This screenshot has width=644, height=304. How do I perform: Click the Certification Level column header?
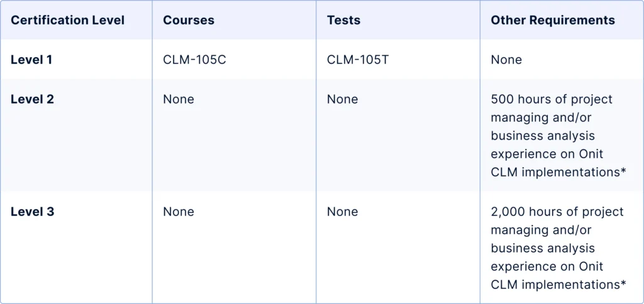[67, 20]
